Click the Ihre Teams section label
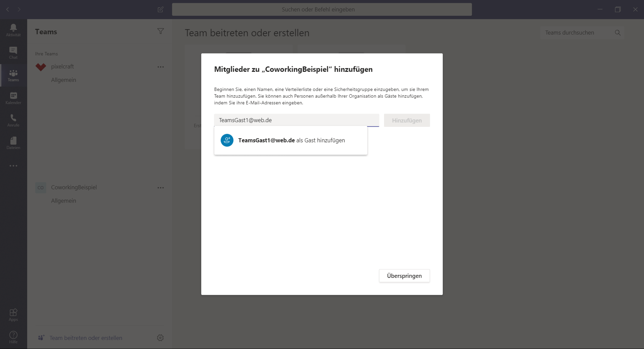Screen dimensions: 644x349 click(x=46, y=54)
